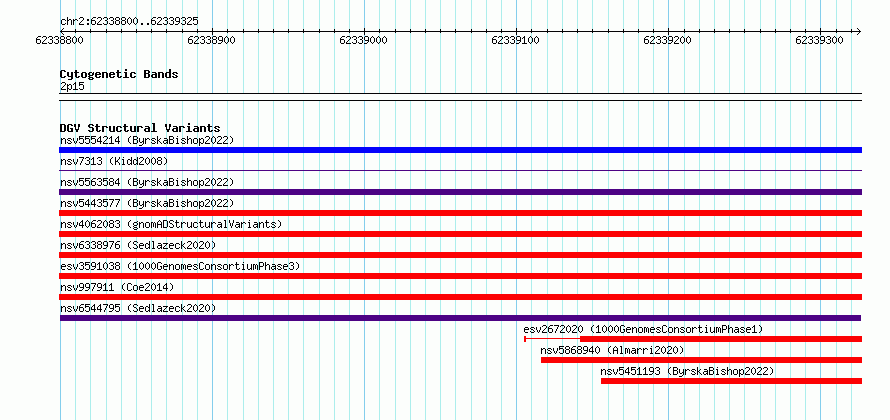This screenshot has height=420, width=890.
Task: Click ruler position 62338800
Action: tap(60, 40)
